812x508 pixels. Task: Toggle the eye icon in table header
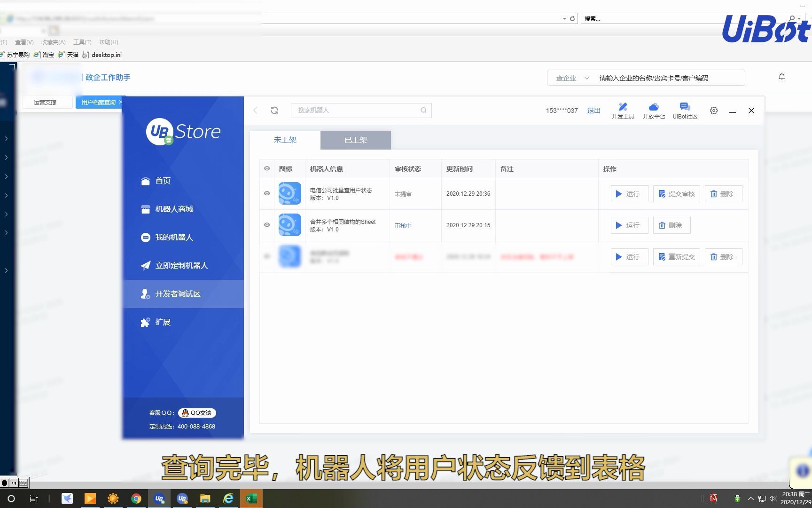267,168
